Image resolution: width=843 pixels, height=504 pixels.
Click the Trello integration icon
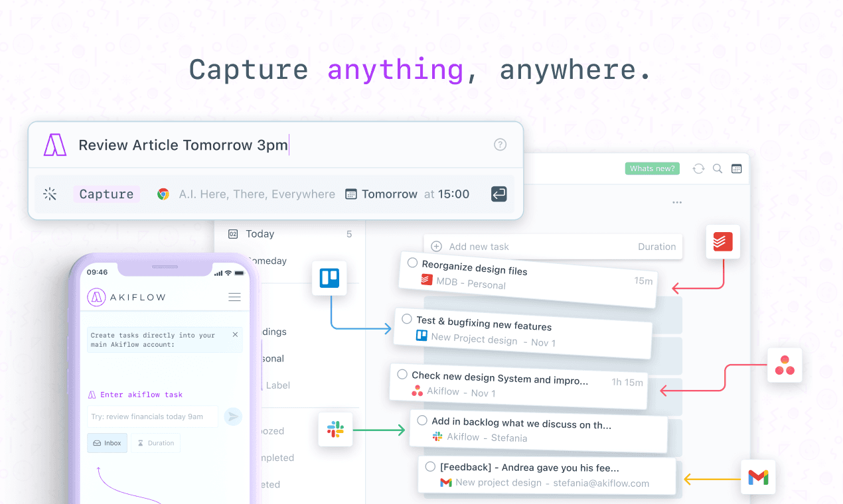(x=329, y=278)
